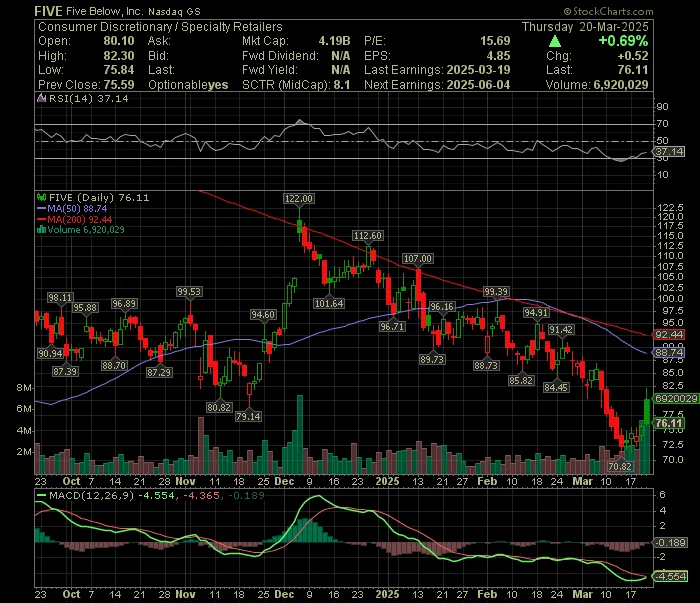This screenshot has height=603, width=700.
Task: Click the +0.69% percent change value
Action: [623, 41]
